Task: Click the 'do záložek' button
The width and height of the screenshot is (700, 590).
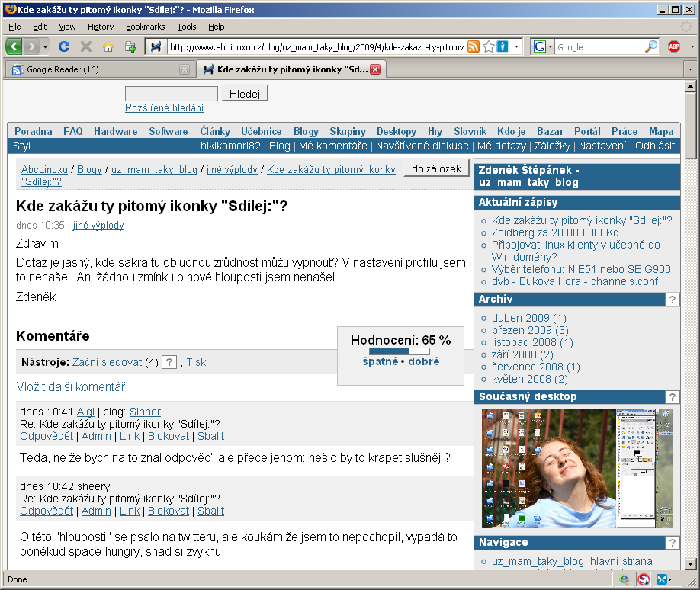Action: (437, 168)
